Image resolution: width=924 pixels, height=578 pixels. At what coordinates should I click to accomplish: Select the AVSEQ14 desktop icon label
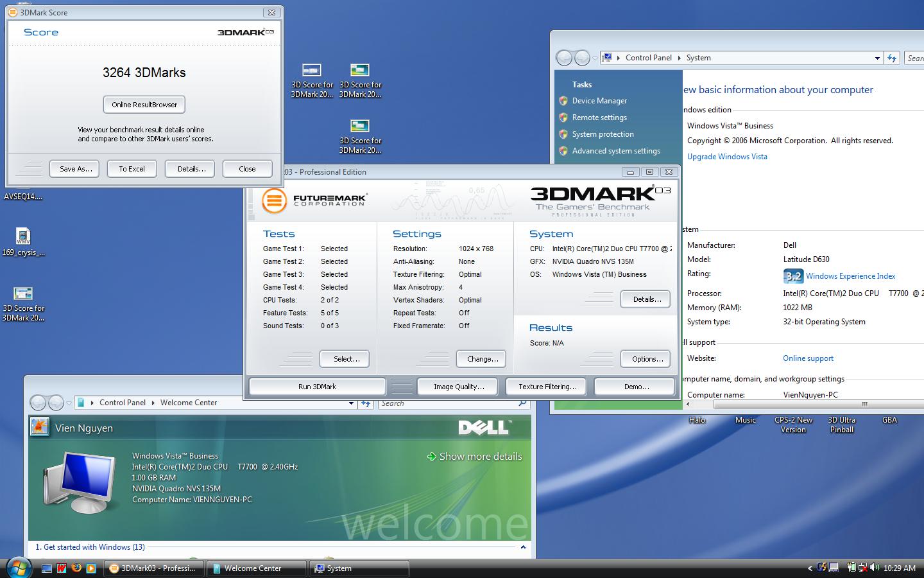(23, 197)
